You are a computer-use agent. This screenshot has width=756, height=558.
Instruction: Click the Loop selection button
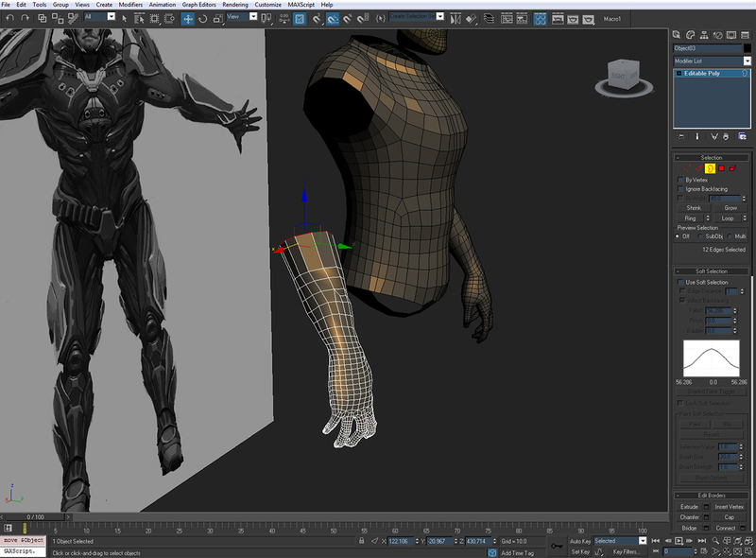tap(727, 218)
